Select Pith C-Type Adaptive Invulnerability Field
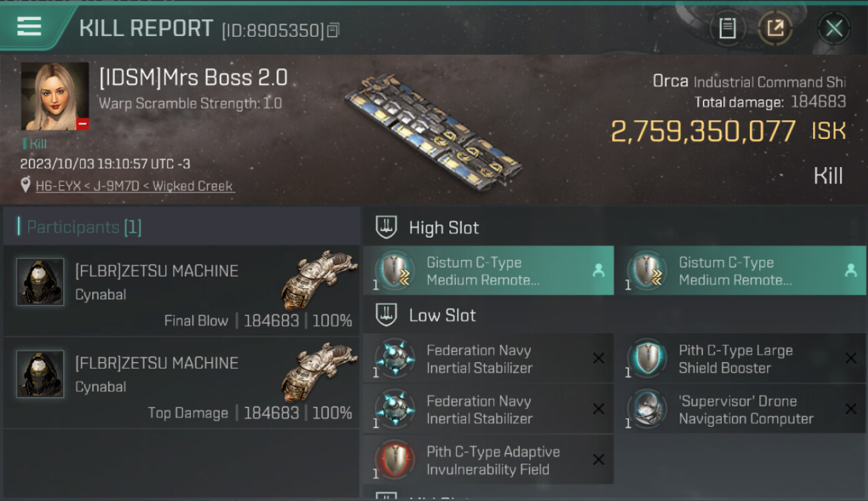 coord(488,460)
